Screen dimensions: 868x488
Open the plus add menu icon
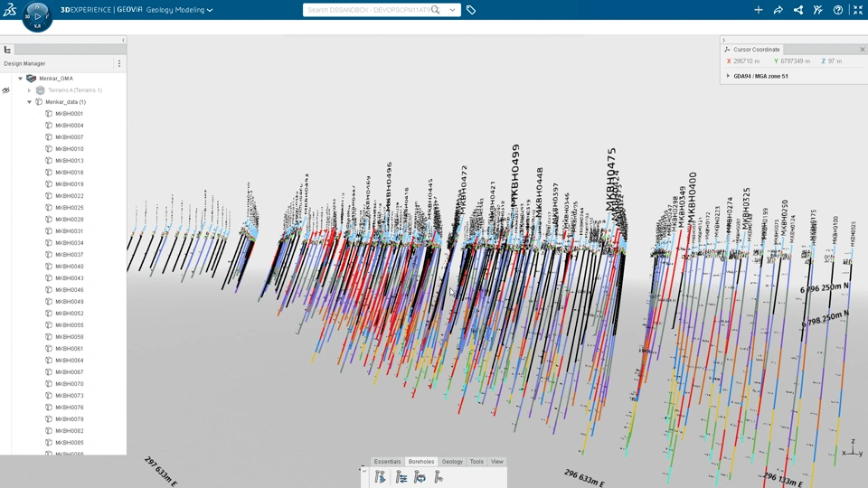(759, 10)
